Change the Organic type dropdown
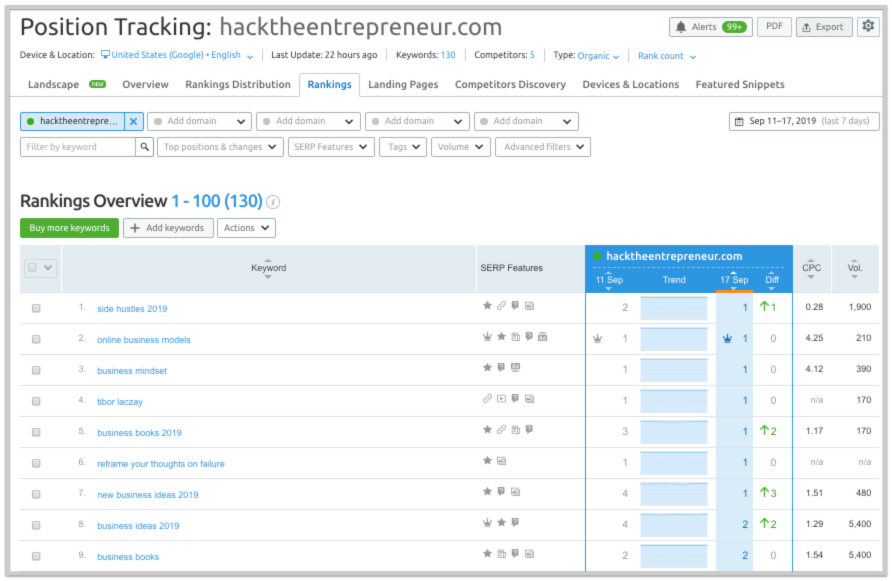This screenshot has width=892, height=581. [x=598, y=56]
